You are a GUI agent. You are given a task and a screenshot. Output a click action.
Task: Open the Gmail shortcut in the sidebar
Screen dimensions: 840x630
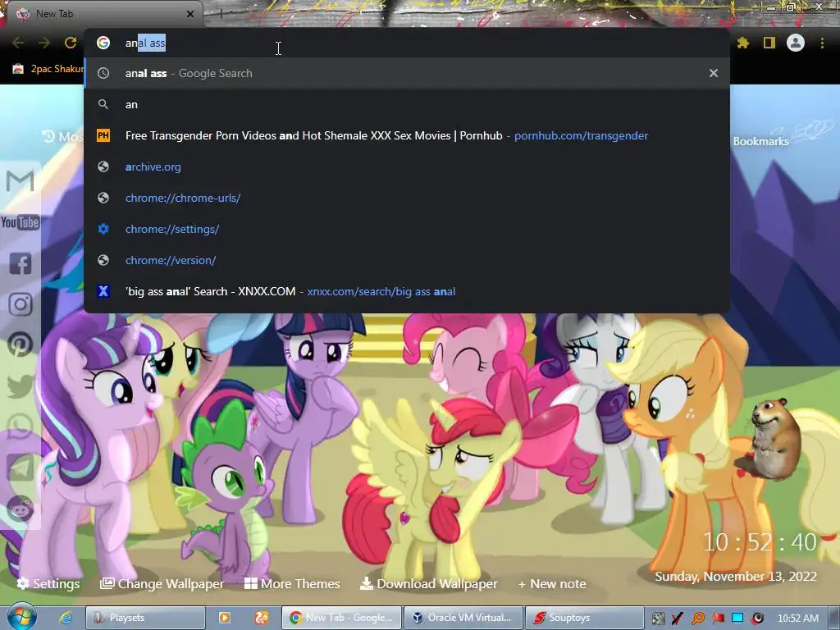pyautogui.click(x=20, y=180)
